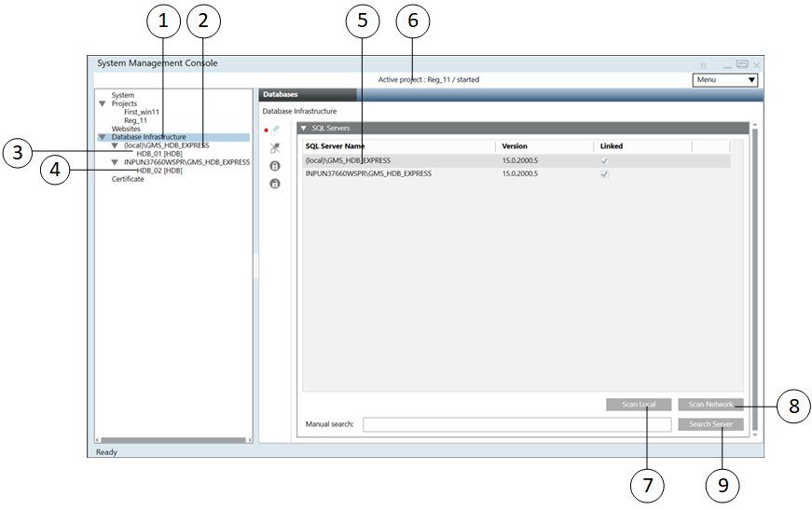Click the locked padlock icon in sidebar
Viewport: 812px width, 510px height.
[x=275, y=166]
